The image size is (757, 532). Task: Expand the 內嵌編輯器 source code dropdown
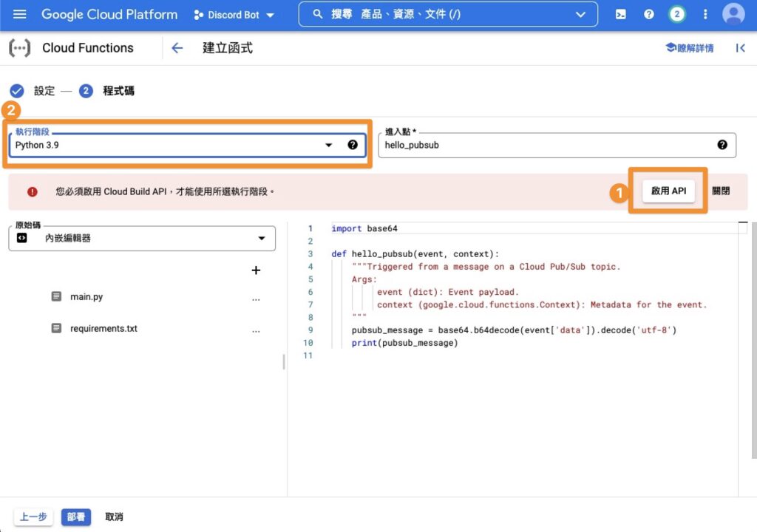tap(261, 239)
